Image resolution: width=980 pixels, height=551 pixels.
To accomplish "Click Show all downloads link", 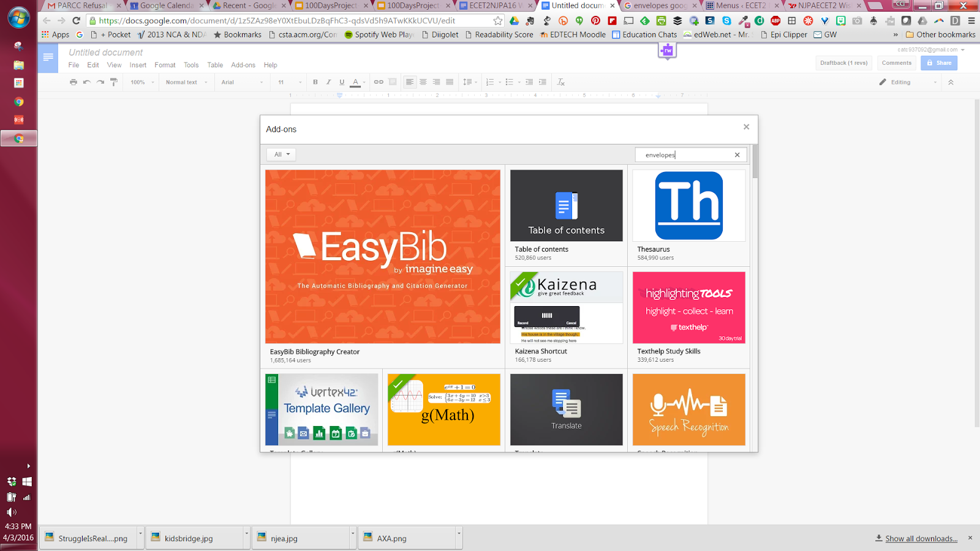I will click(x=921, y=539).
